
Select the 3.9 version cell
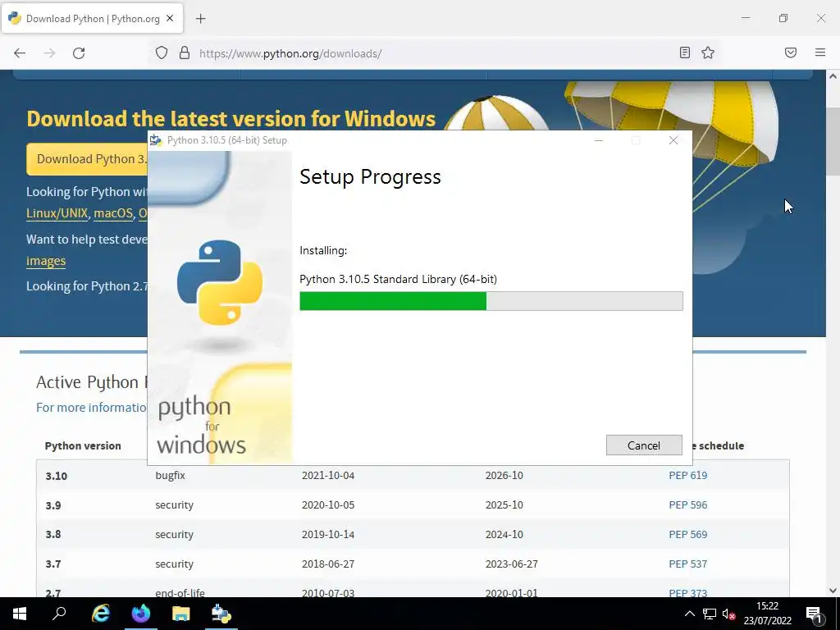pos(53,505)
